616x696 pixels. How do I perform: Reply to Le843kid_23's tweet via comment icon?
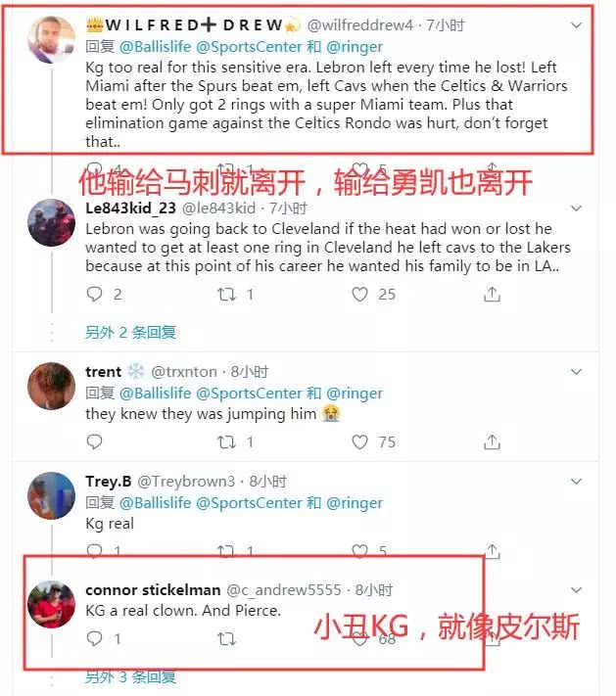(x=94, y=294)
